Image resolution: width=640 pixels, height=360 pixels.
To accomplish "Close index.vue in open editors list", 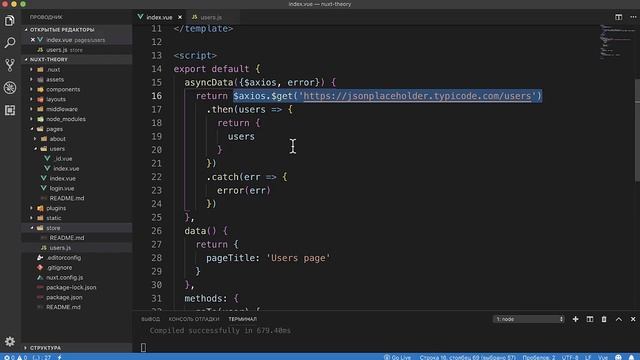I will tap(33, 40).
